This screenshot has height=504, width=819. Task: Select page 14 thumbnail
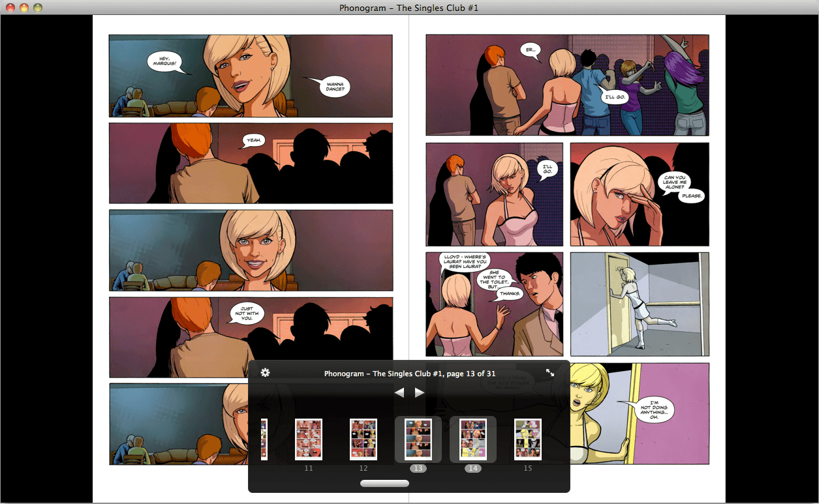[473, 439]
